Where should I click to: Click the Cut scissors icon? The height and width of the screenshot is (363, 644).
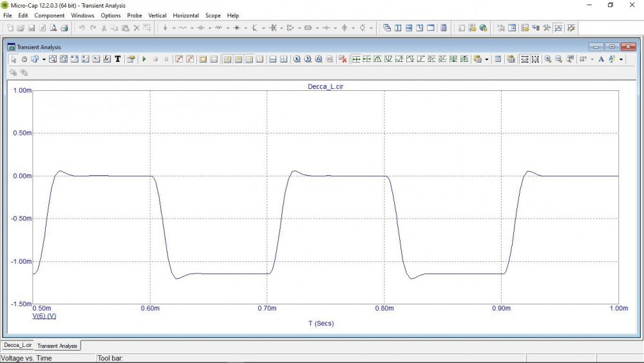pos(103,28)
